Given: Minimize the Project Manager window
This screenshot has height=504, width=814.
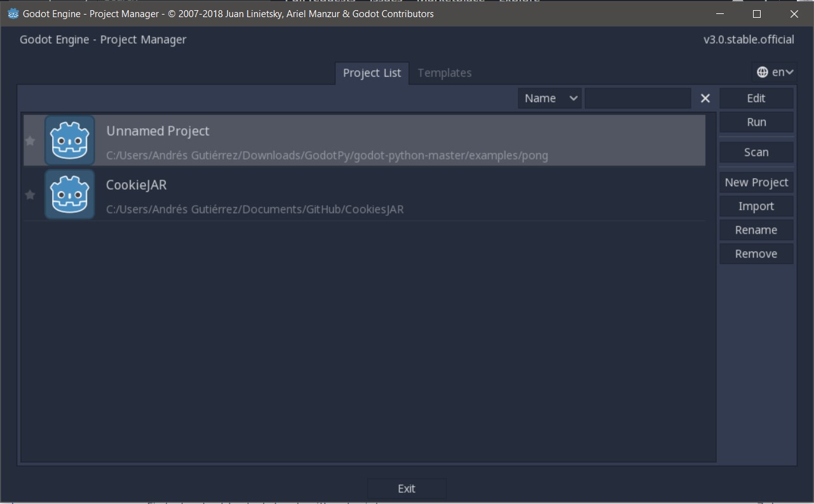Looking at the screenshot, I should pyautogui.click(x=720, y=13).
